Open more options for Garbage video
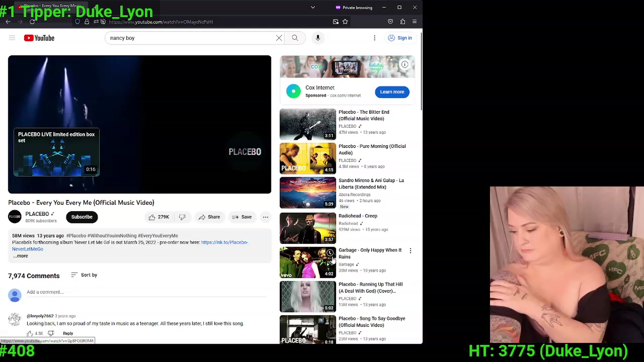The image size is (644, 362). point(411,251)
